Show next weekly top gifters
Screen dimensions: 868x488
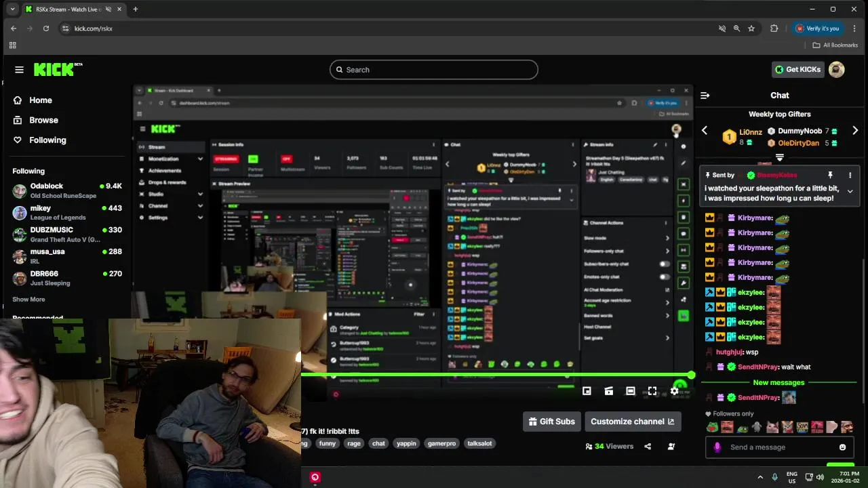[855, 130]
